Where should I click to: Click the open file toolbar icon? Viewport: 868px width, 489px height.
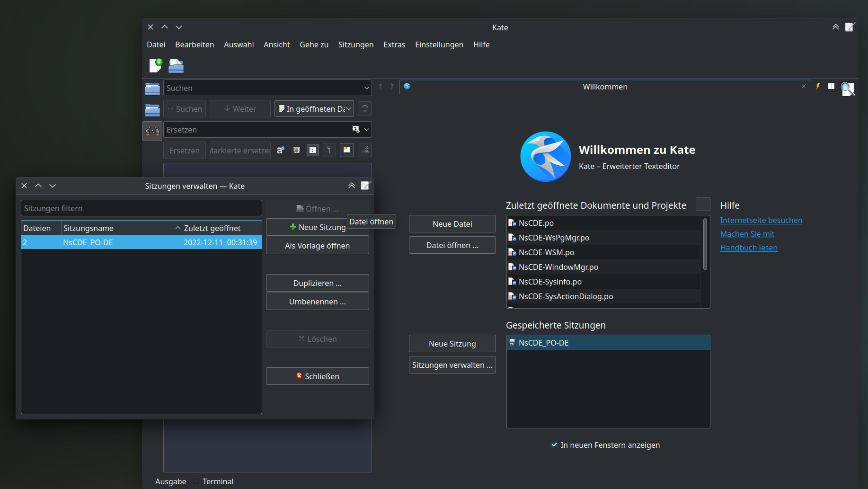176,65
